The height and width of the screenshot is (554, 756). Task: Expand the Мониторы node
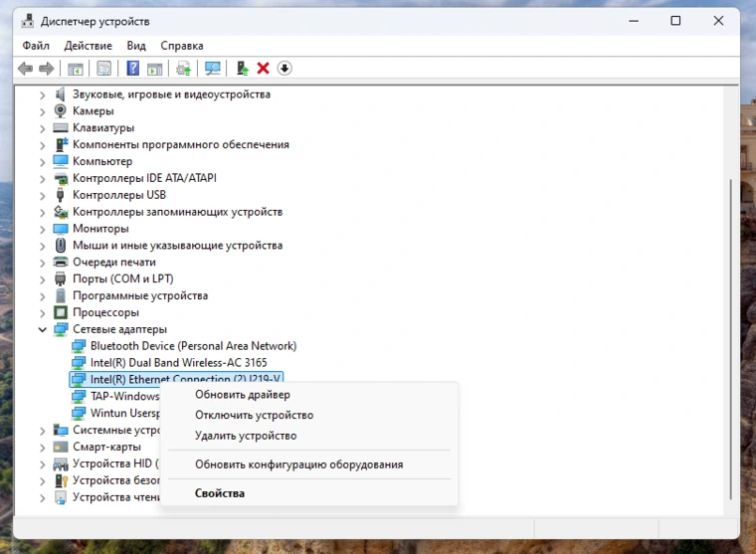43,230
